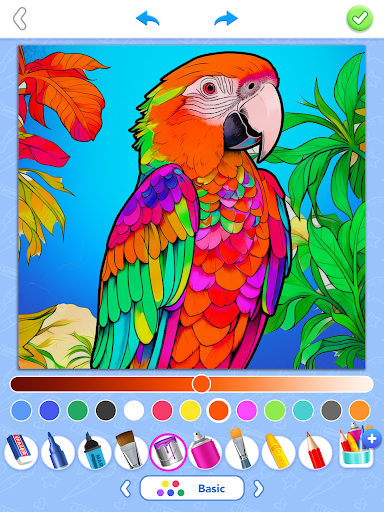Redo the coloring action
This screenshot has width=384, height=512.
pos(226,18)
